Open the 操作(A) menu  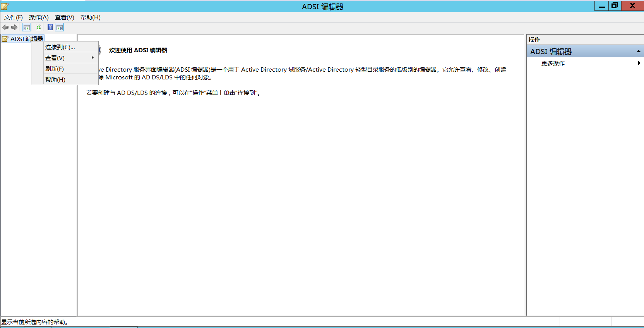[x=39, y=17]
